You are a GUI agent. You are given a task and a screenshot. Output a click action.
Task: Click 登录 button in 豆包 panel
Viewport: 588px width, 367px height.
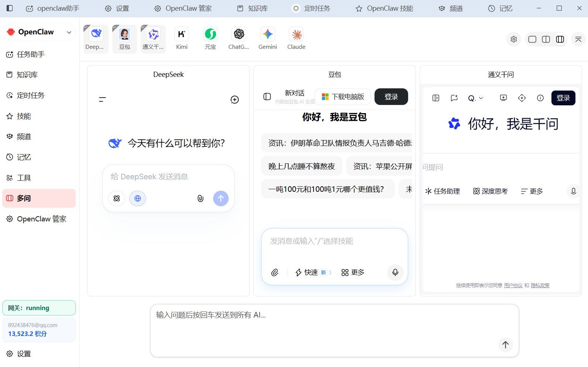pyautogui.click(x=391, y=97)
